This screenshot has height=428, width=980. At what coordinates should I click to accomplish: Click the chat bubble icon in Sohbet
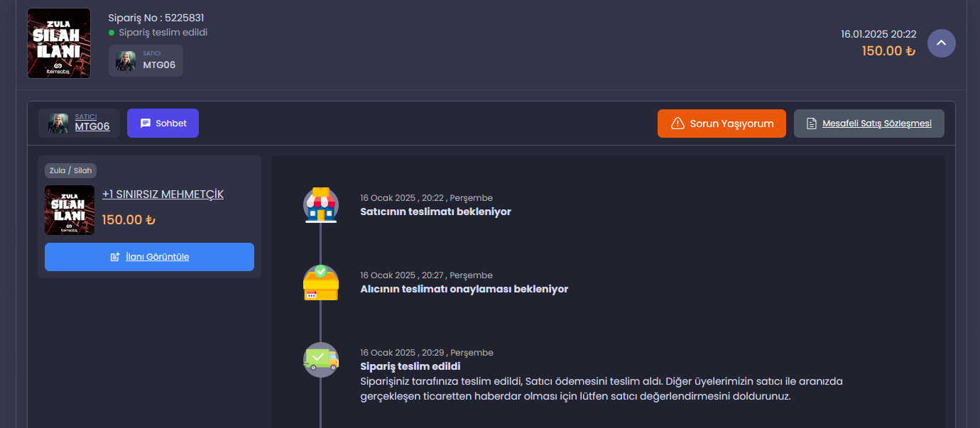tap(146, 124)
